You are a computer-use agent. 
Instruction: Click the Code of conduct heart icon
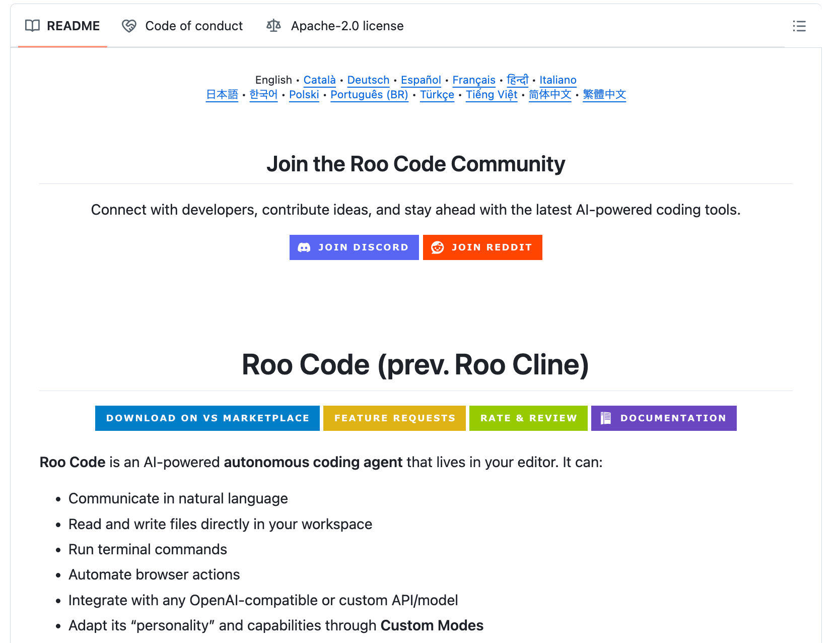pyautogui.click(x=129, y=26)
